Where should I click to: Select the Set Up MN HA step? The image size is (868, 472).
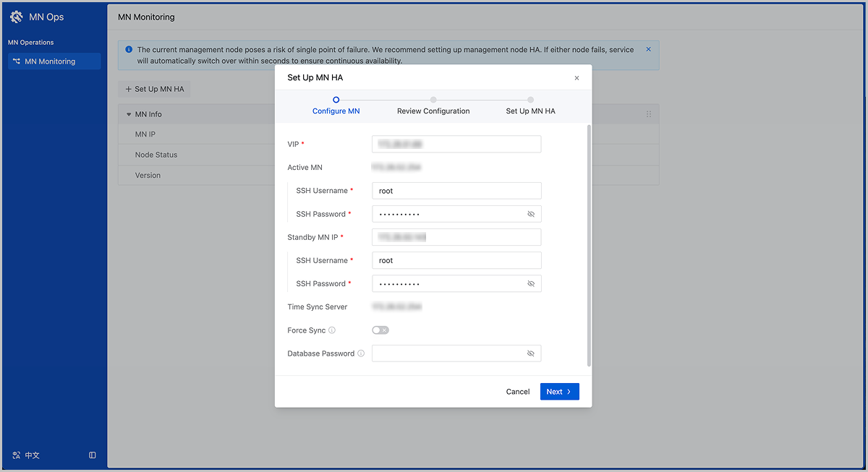tap(530, 106)
